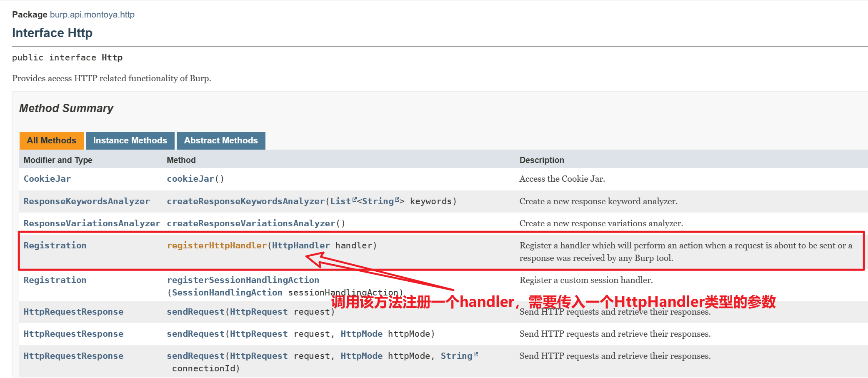Click the 'Interface Http' page heading
Image resolution: width=868 pixels, height=378 pixels.
click(53, 33)
